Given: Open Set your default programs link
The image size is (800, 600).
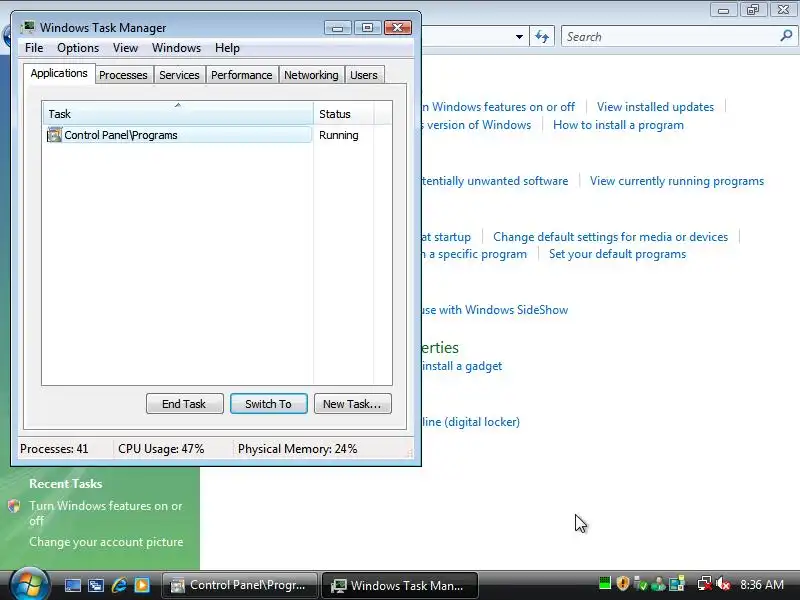Looking at the screenshot, I should [617, 254].
